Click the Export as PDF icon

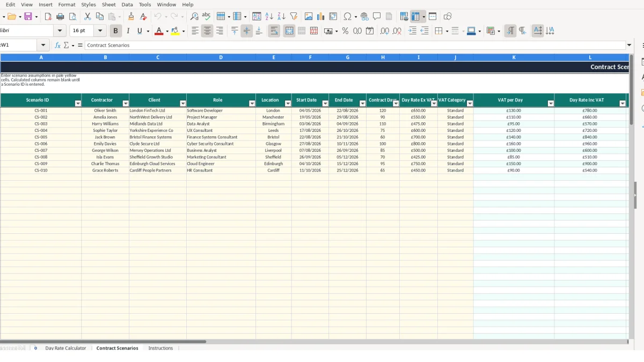pos(48,17)
